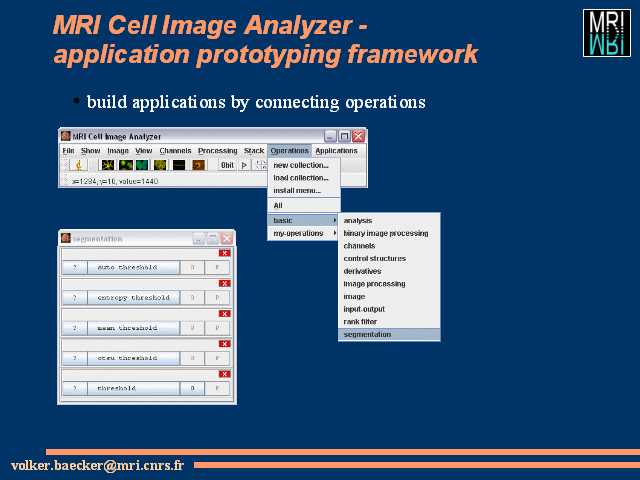Viewport: 640px width, 480px height.
Task: Click 'P' button in threshold row
Action: click(x=217, y=388)
